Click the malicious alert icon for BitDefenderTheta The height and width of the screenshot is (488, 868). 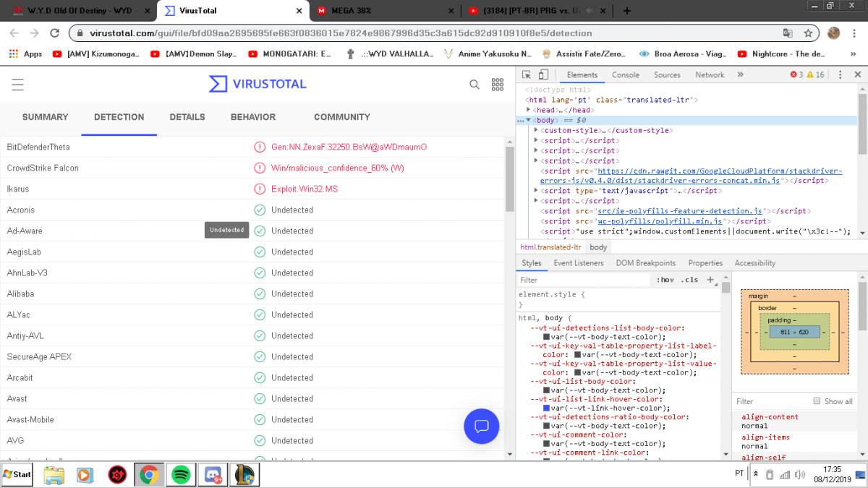pyautogui.click(x=260, y=147)
